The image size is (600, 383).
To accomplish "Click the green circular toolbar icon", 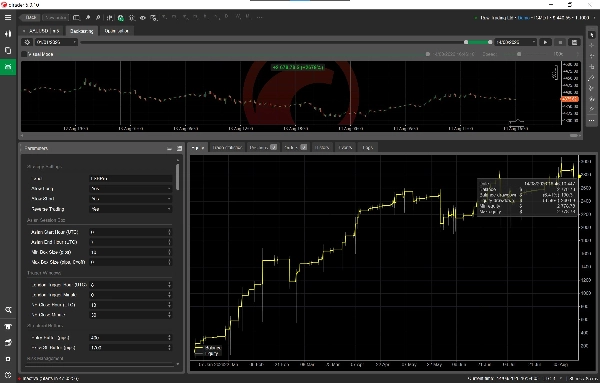I will click(121, 18).
